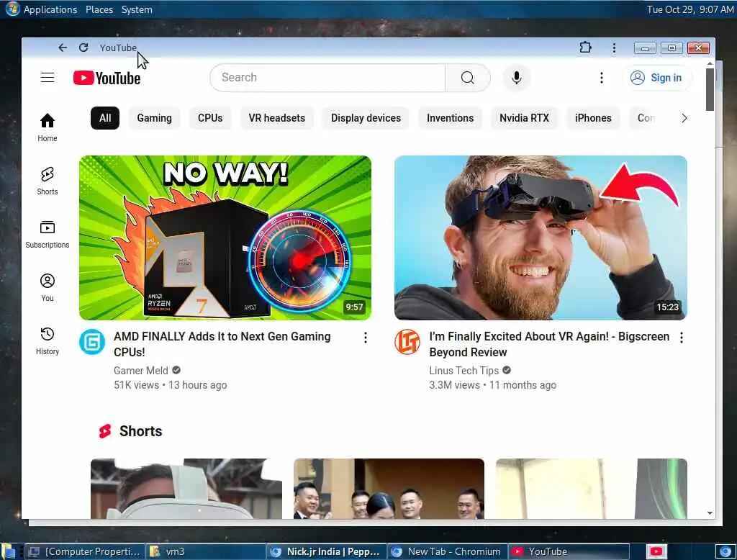
Task: Open the YouTube hamburger guide menu
Action: point(48,78)
